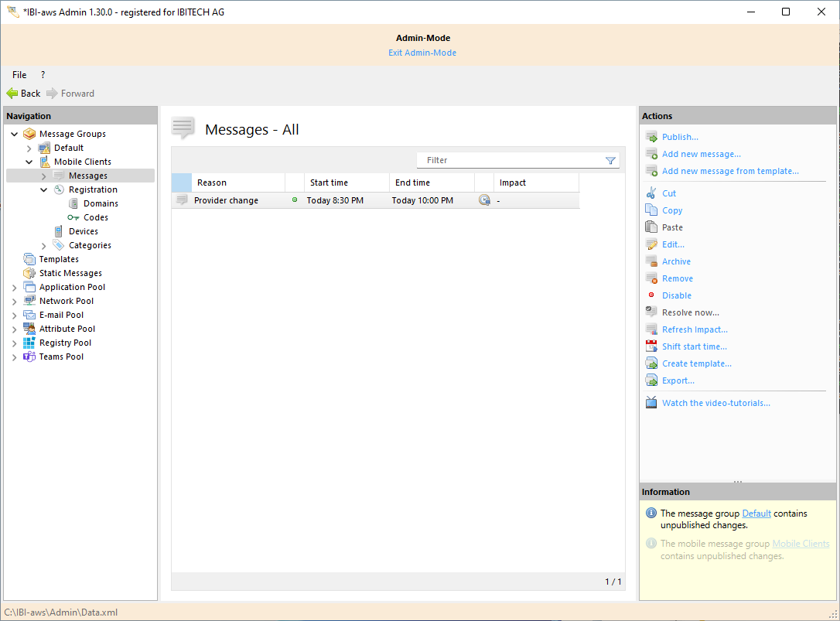
Task: Click the Copy icon in Actions
Action: coord(650,210)
